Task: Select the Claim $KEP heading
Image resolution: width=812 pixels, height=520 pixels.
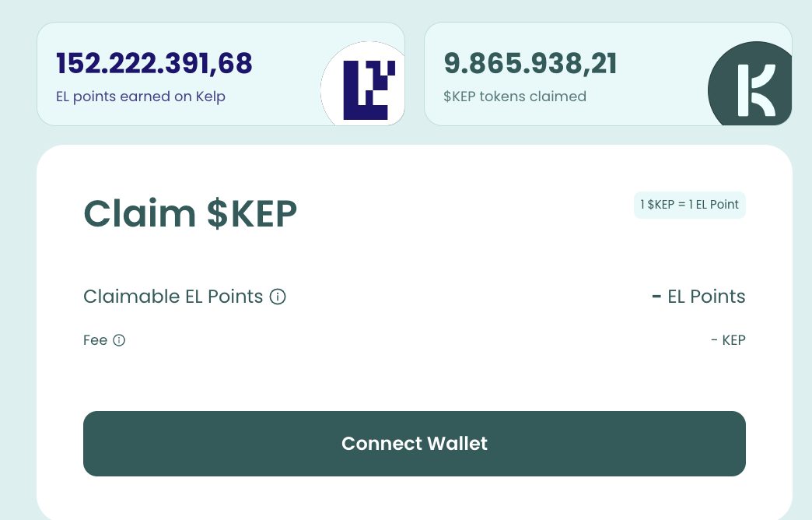Action: pyautogui.click(x=191, y=213)
